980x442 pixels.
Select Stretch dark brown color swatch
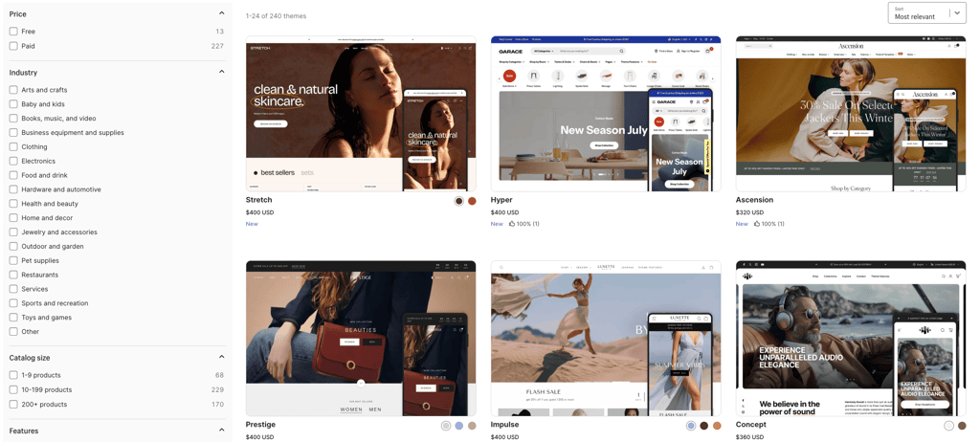tap(458, 201)
